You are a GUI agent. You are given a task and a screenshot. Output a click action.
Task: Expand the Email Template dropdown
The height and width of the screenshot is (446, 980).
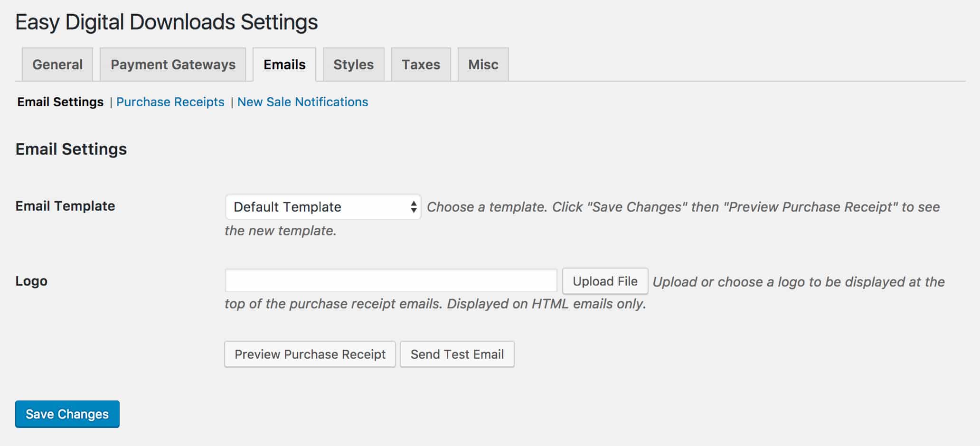coord(323,207)
